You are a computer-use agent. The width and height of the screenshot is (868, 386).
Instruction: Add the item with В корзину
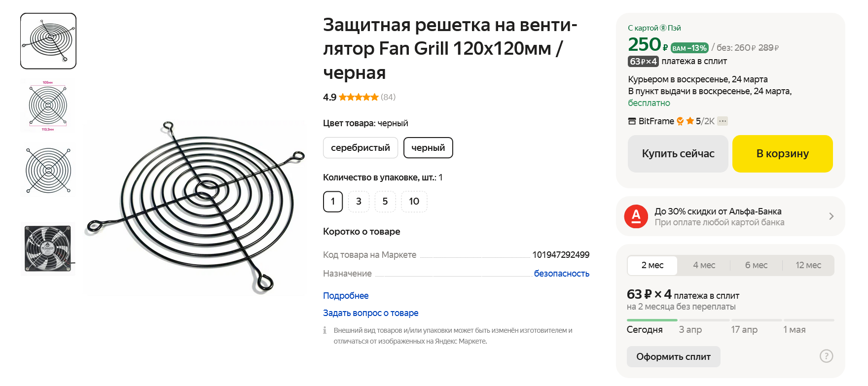(x=782, y=154)
